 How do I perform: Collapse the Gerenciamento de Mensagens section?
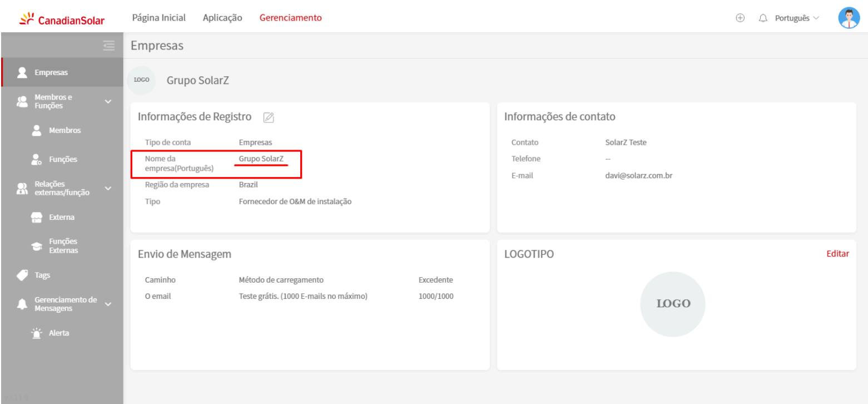click(x=108, y=304)
